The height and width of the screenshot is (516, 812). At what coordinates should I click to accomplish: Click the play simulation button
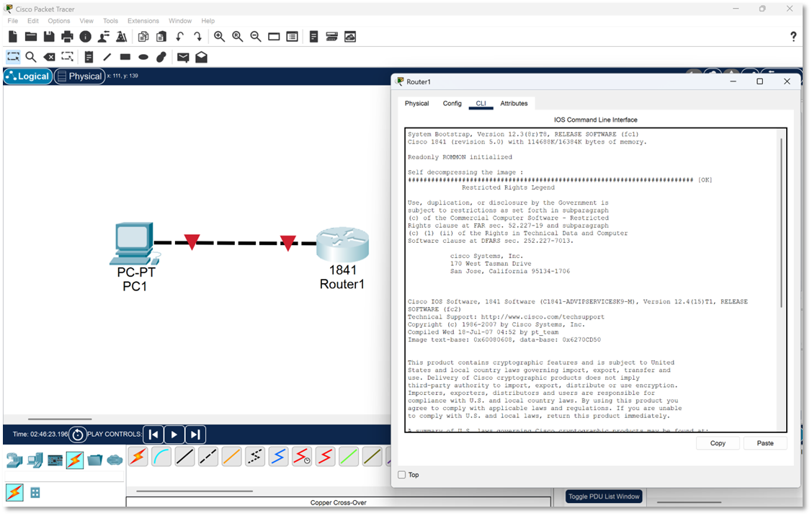[x=174, y=434]
